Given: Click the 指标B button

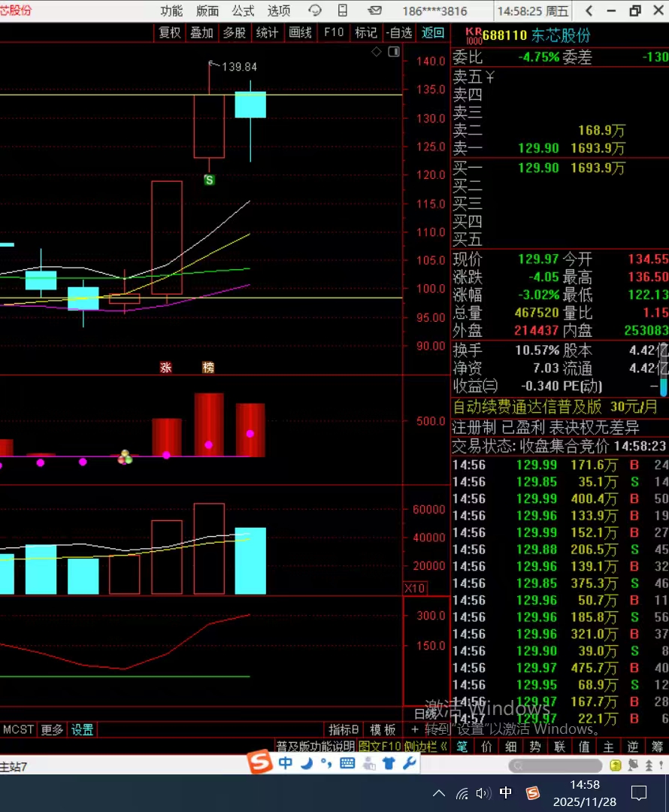Looking at the screenshot, I should (x=344, y=729).
